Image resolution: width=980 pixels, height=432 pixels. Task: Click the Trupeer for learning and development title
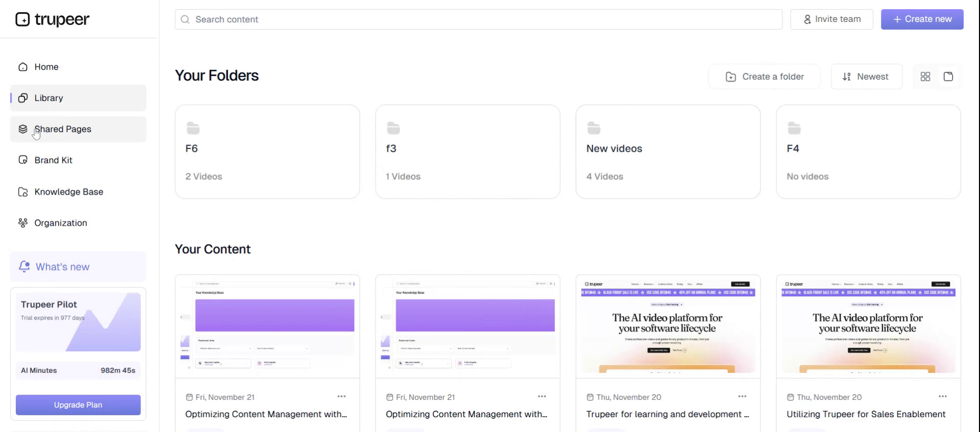tap(668, 415)
